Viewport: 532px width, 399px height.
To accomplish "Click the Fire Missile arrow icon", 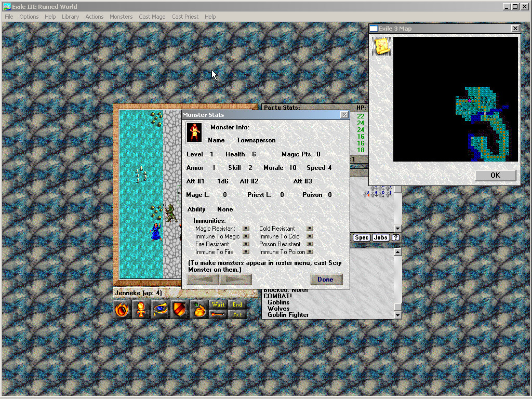I will tap(218, 314).
